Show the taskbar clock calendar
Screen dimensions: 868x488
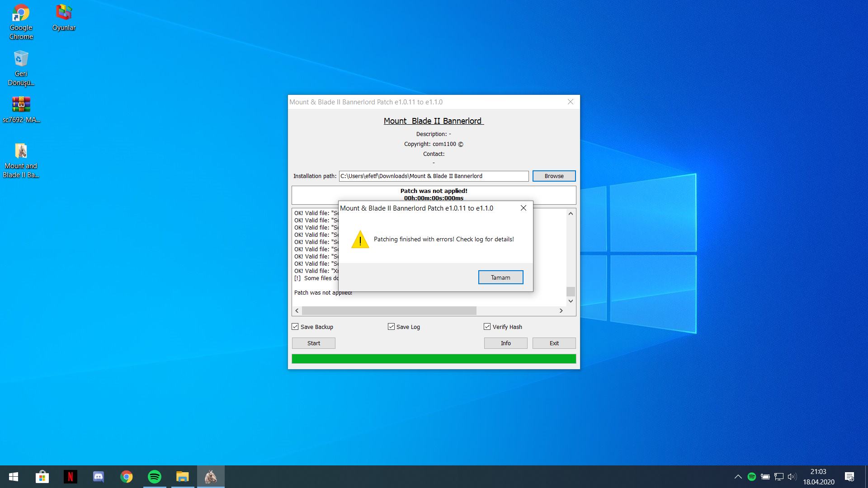819,477
